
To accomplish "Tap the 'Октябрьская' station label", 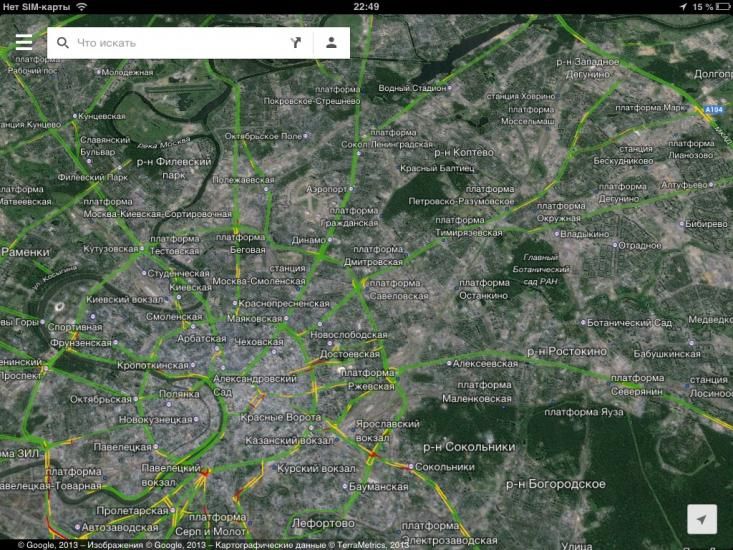I will tap(101, 399).
